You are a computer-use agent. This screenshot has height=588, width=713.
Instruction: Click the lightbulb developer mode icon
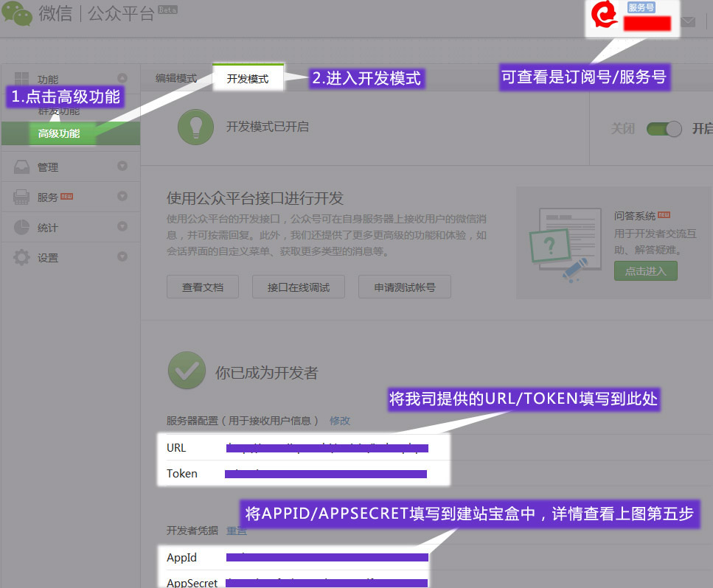195,127
